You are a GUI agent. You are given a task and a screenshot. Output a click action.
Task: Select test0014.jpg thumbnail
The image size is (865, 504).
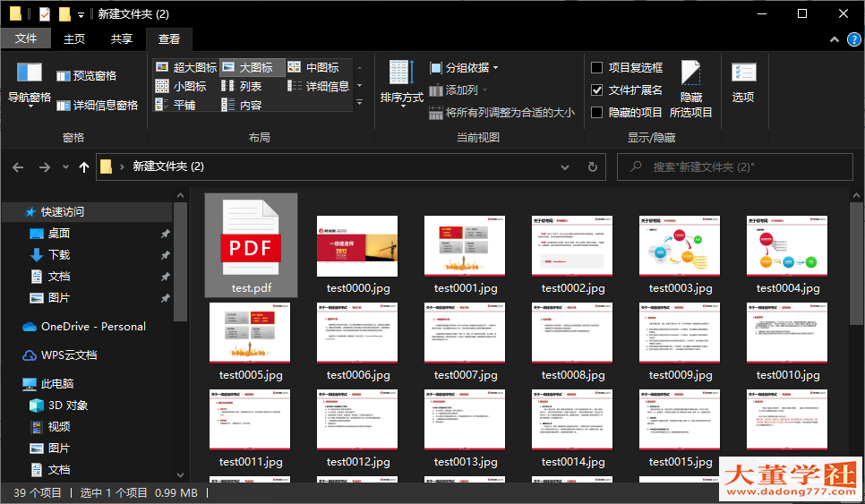pos(572,420)
